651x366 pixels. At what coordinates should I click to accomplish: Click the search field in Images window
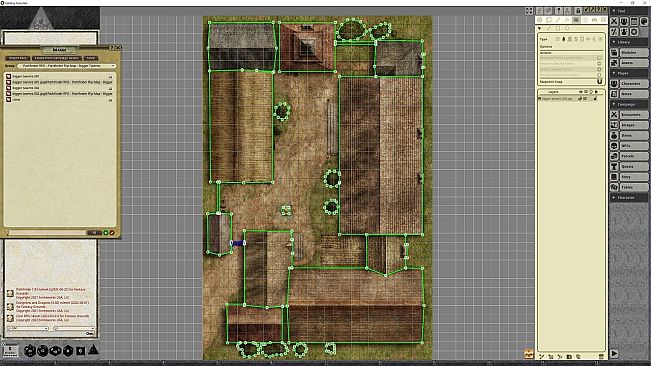tap(46, 233)
